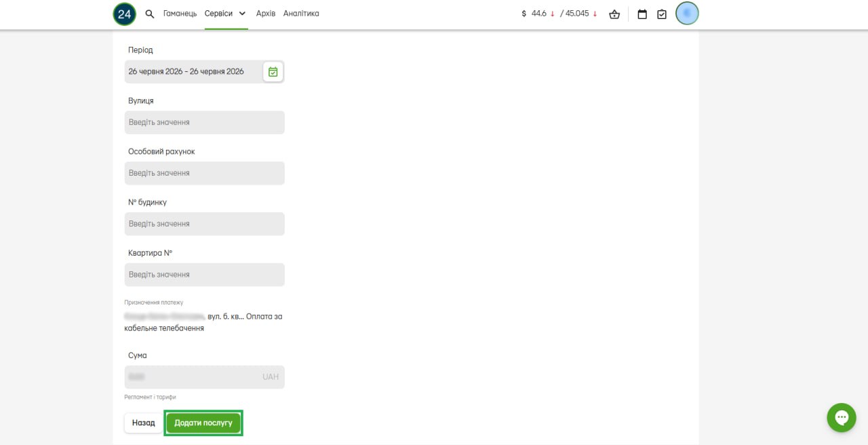
Task: Go to Гаманець menu item
Action: pyautogui.click(x=180, y=14)
